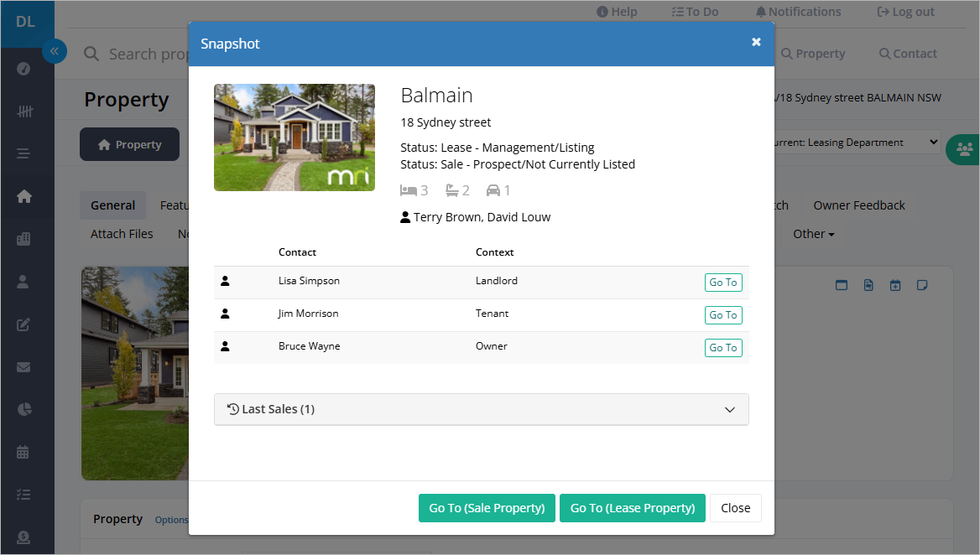The image size is (980, 555).
Task: Click the Close button in Snapshot dialog
Action: click(736, 508)
